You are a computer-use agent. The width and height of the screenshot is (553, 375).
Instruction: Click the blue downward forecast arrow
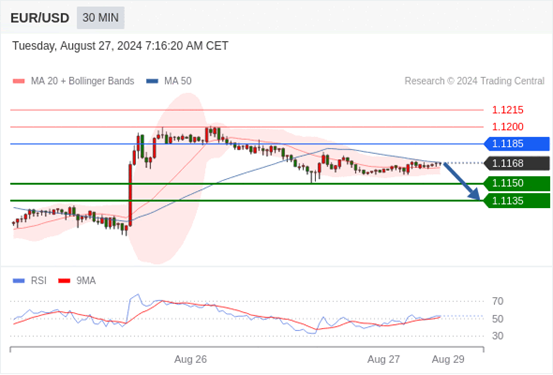click(462, 182)
